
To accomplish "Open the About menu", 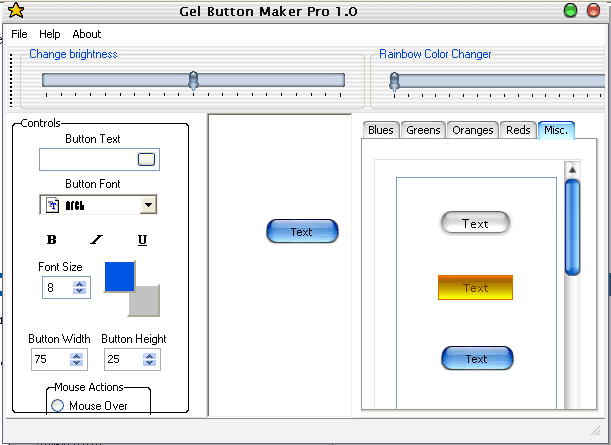I will tap(87, 34).
